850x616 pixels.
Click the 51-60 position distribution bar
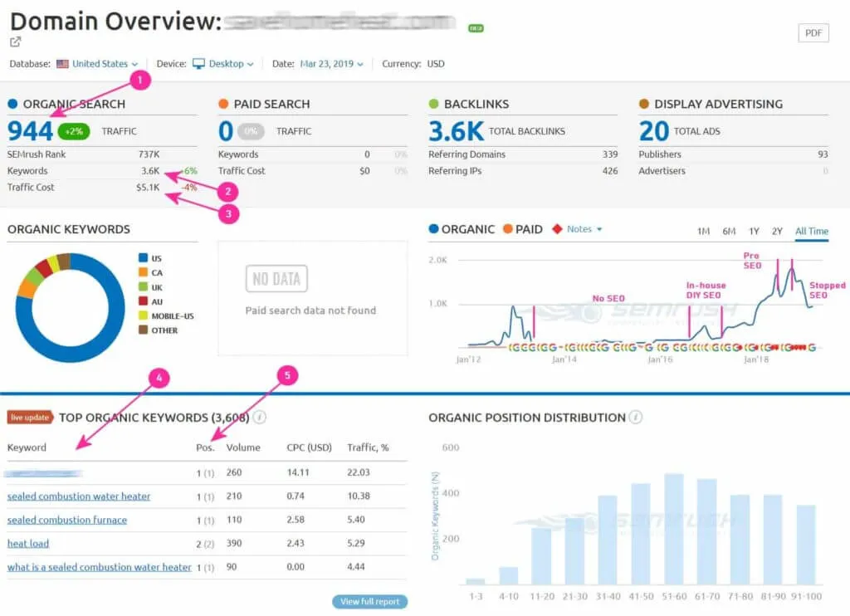[674, 529]
